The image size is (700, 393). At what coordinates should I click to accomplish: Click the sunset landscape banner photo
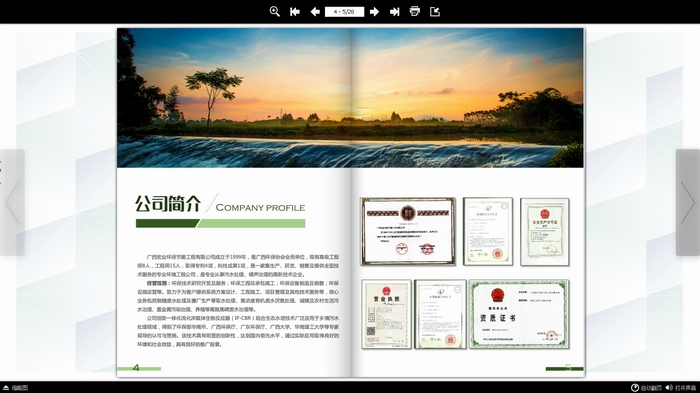pyautogui.click(x=350, y=98)
